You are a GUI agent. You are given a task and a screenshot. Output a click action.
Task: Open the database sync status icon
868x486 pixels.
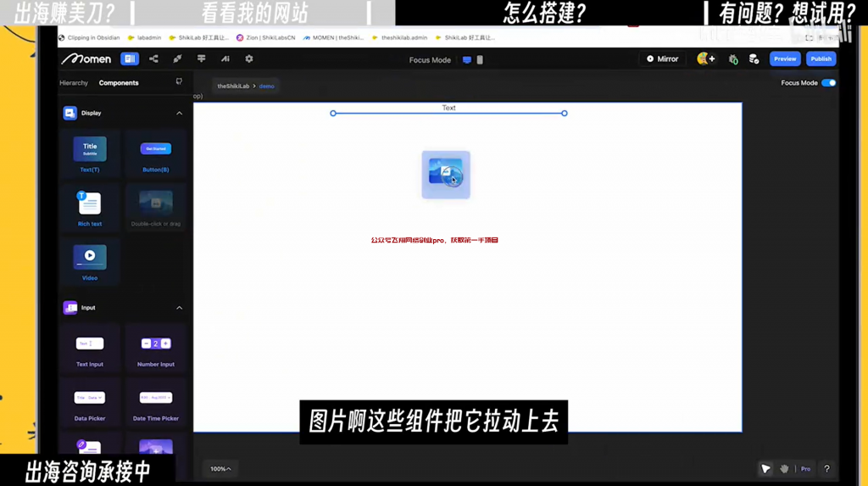(x=754, y=59)
